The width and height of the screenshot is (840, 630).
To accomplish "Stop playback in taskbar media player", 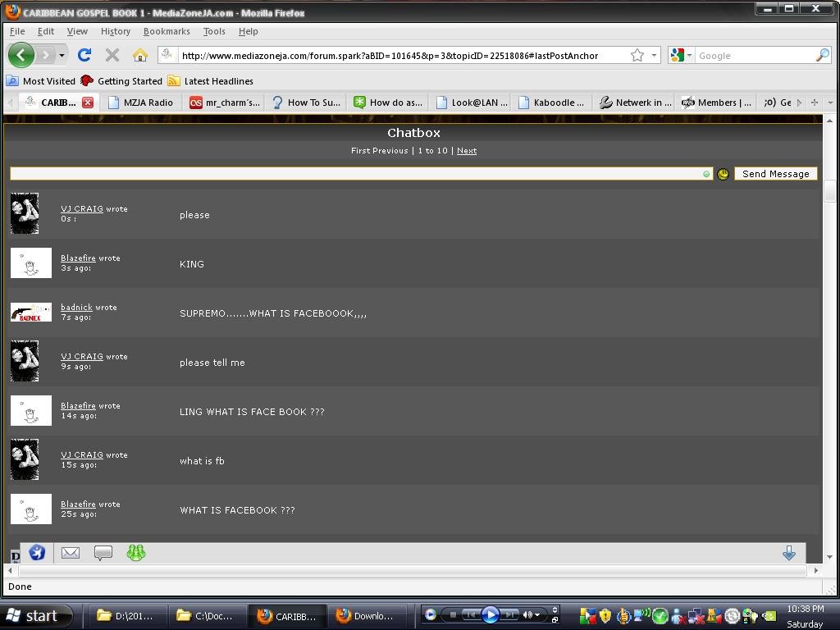I will 453,614.
